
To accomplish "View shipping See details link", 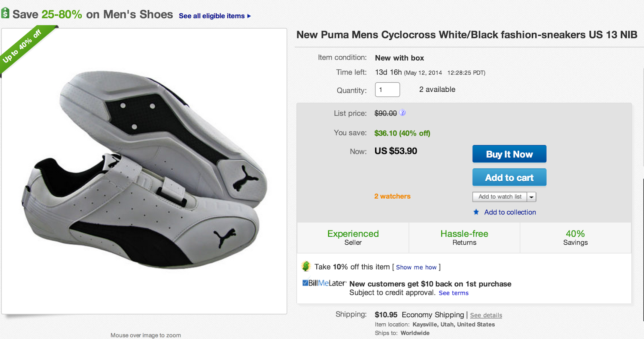I will tap(486, 315).
